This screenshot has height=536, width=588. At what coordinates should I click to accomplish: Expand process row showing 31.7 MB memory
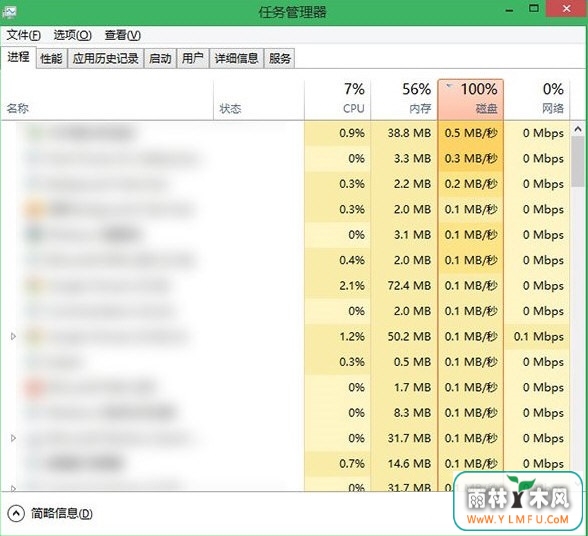click(13, 438)
